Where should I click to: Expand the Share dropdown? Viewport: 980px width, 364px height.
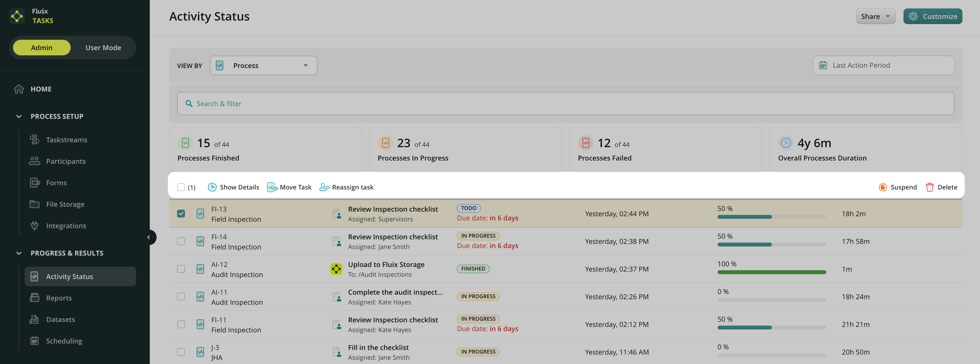[875, 16]
